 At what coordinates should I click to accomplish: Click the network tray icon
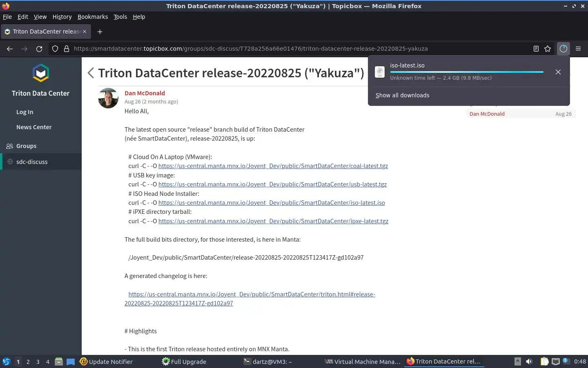556,361
